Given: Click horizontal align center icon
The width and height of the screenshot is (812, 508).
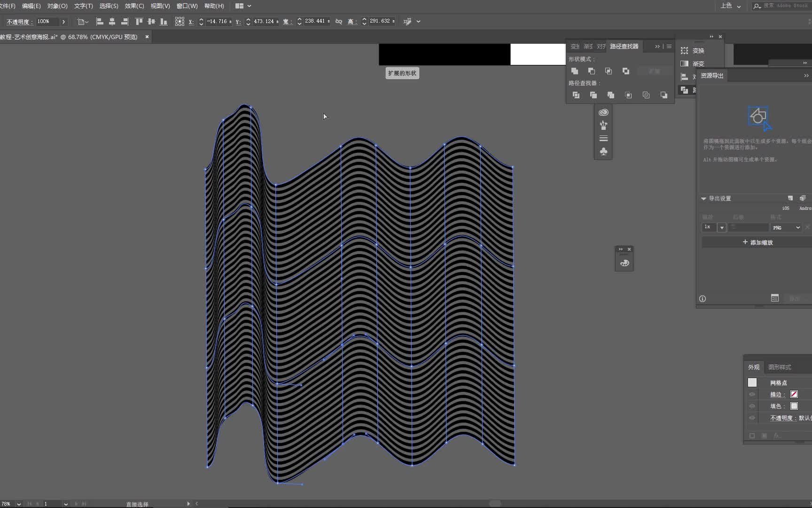Looking at the screenshot, I should 112,21.
